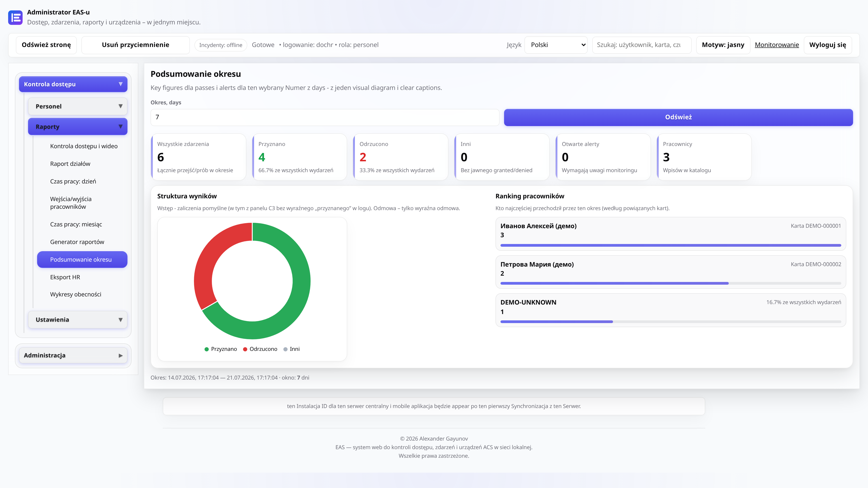Click the Instalacja ID notice box
The height and width of the screenshot is (488, 868).
tap(434, 406)
